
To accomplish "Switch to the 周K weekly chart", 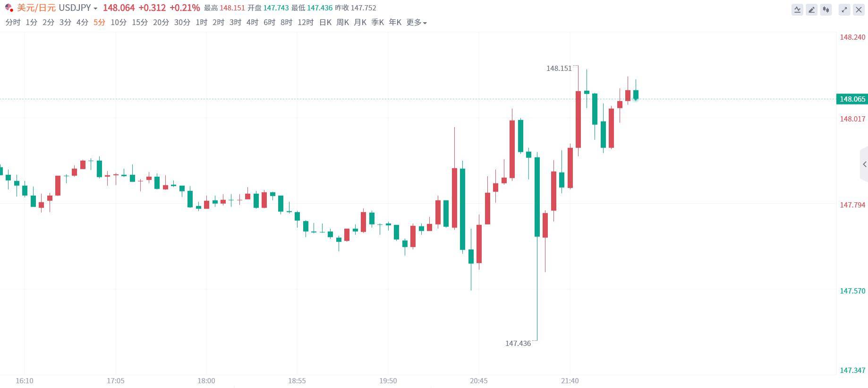I will (x=342, y=22).
